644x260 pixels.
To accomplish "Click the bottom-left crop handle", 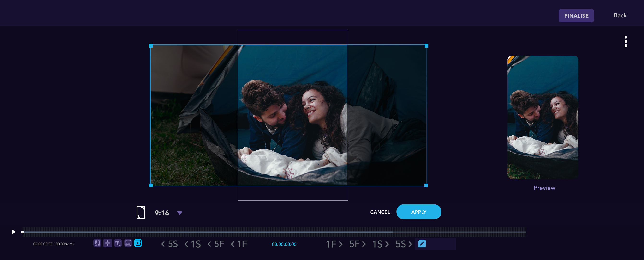I will click(x=151, y=185).
